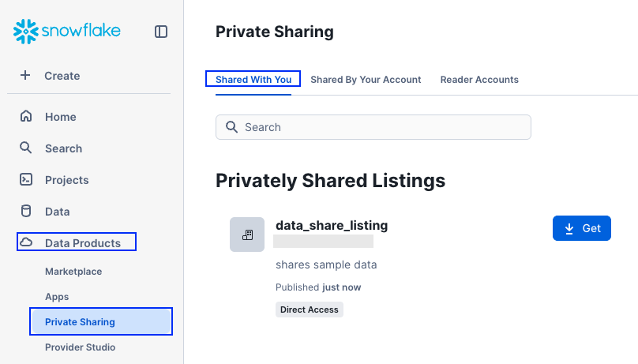This screenshot has width=638, height=364.
Task: Go to Home in the sidebar
Action: click(x=61, y=117)
